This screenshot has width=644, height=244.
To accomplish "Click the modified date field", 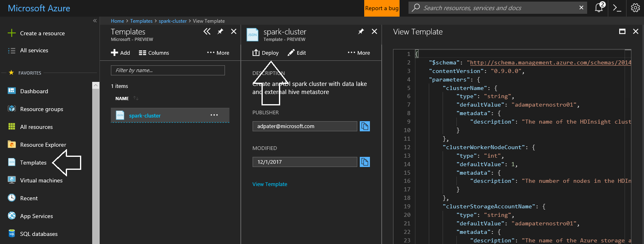I will [305, 162].
